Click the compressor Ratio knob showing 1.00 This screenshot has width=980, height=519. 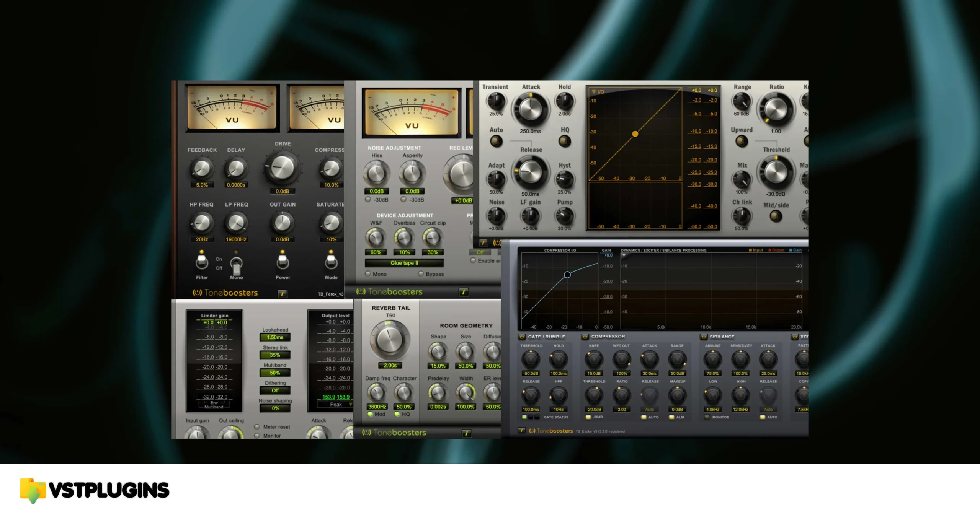click(x=776, y=109)
